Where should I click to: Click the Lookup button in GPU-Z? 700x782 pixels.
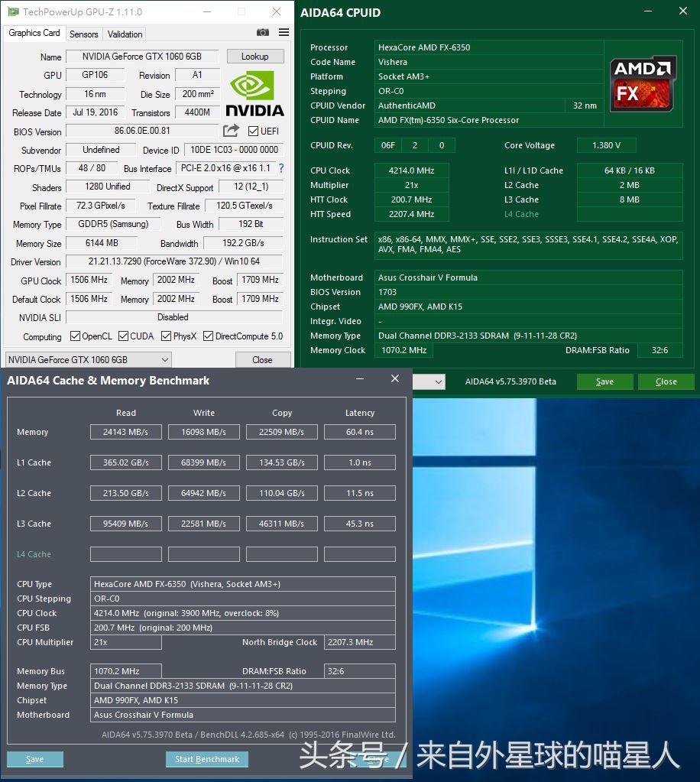tap(255, 57)
